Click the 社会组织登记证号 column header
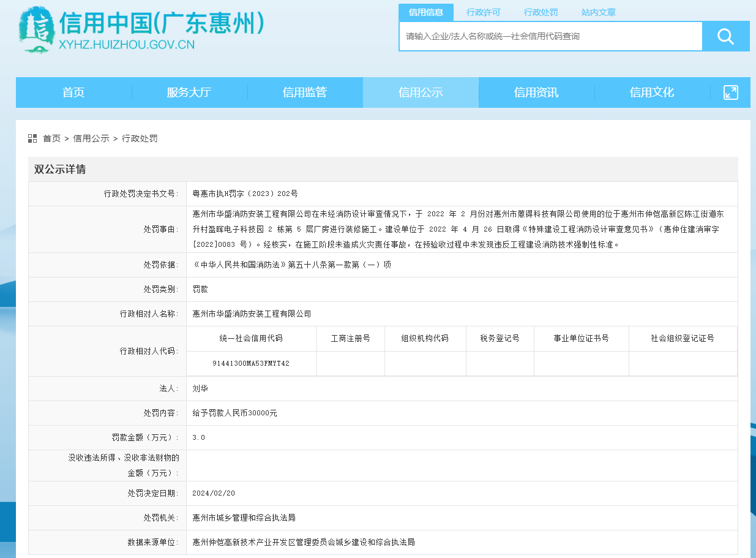756x558 pixels. point(683,338)
